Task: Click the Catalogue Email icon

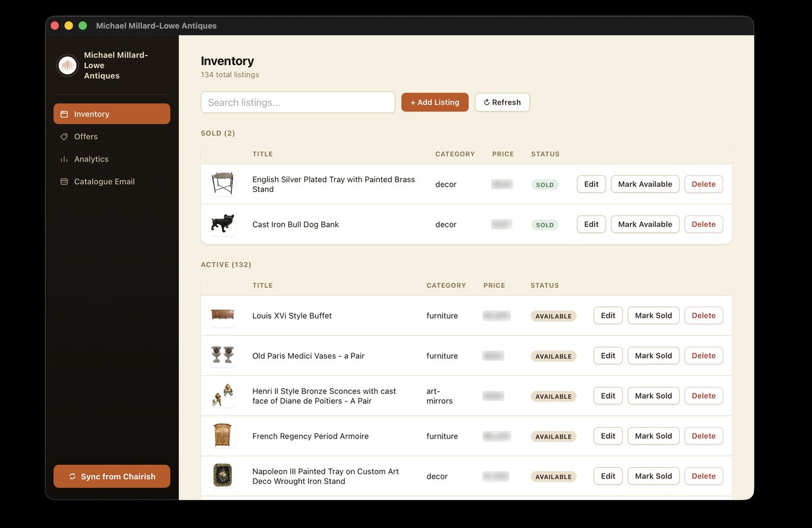Action: 64,182
